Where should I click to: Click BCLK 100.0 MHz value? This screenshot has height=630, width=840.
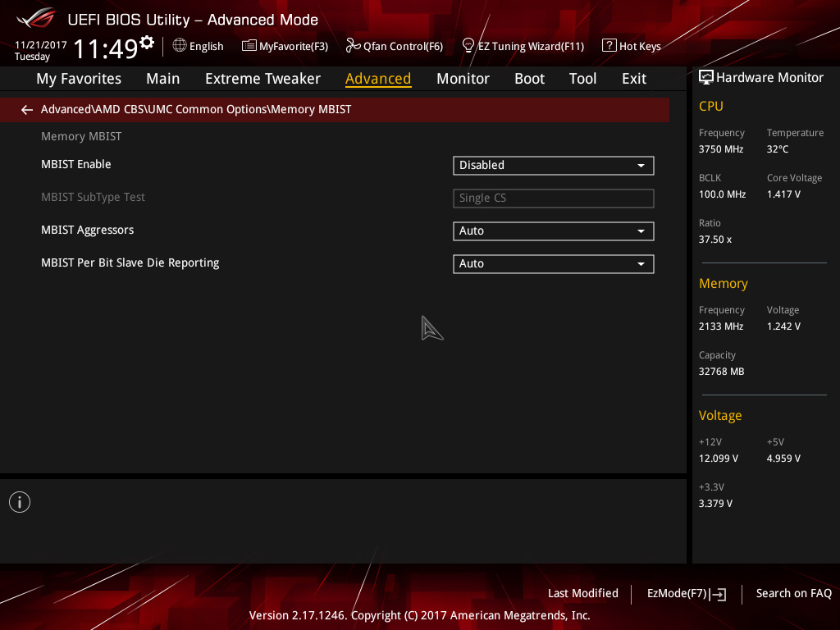point(722,194)
